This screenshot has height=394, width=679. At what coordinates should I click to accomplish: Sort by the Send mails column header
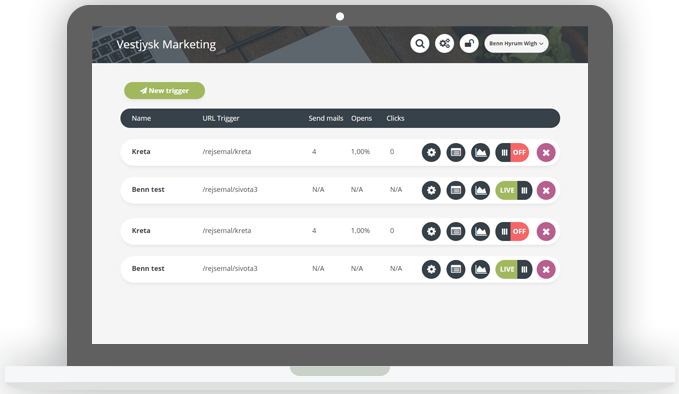(x=326, y=118)
